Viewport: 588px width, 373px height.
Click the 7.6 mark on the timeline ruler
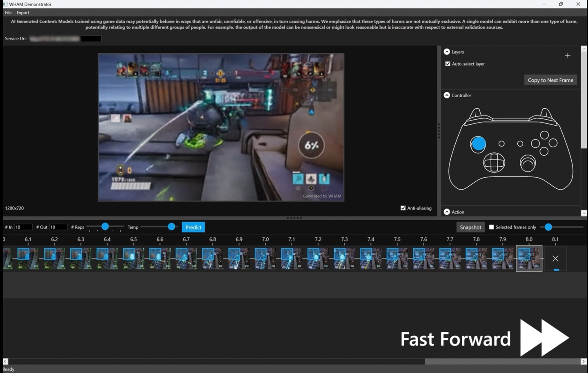tap(423, 239)
